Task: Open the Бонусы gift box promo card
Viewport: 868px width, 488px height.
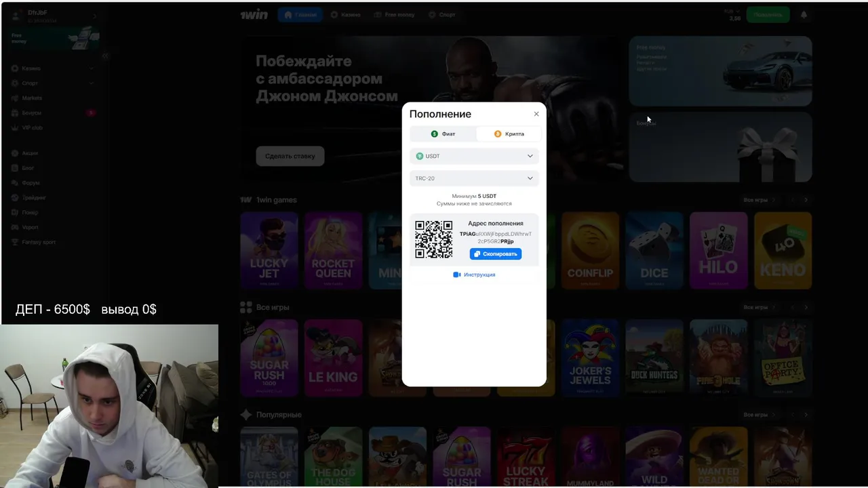Action: pyautogui.click(x=720, y=147)
